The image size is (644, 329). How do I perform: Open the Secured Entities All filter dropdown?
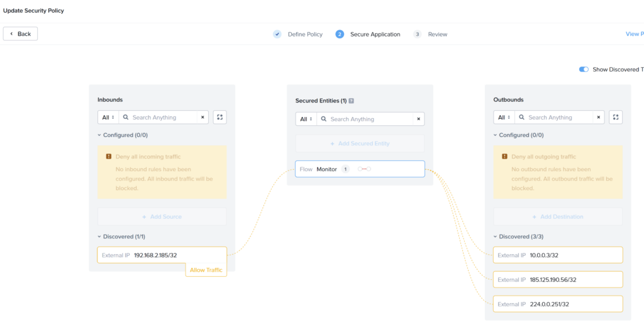pos(306,119)
